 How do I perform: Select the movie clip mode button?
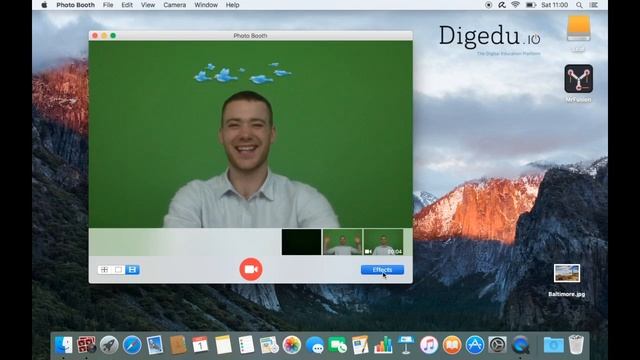132,270
